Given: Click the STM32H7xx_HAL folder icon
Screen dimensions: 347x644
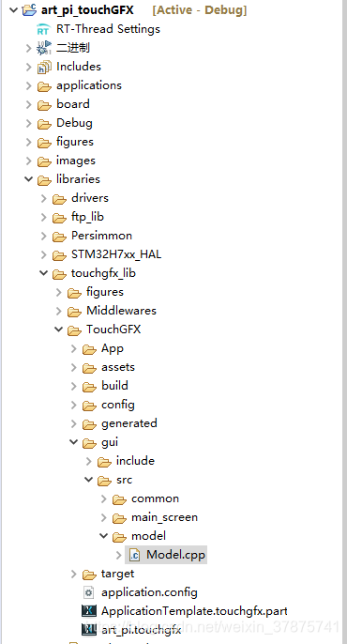Looking at the screenshot, I should [x=59, y=255].
